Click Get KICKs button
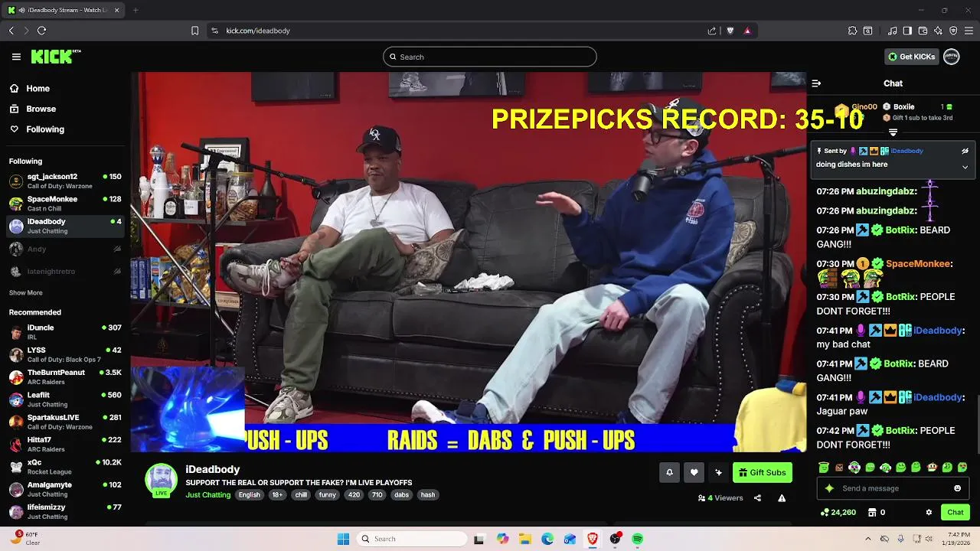The width and height of the screenshot is (980, 551). pos(911,57)
